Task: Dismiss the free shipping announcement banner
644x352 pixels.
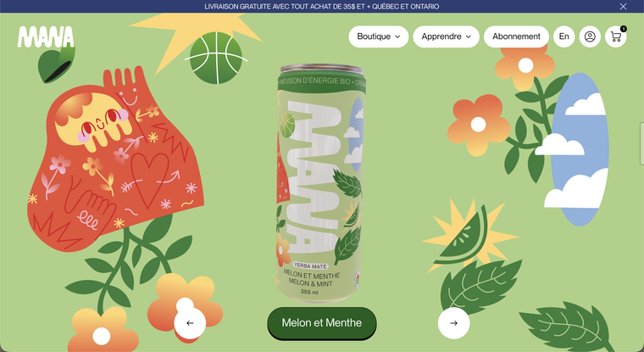Action: coord(623,6)
